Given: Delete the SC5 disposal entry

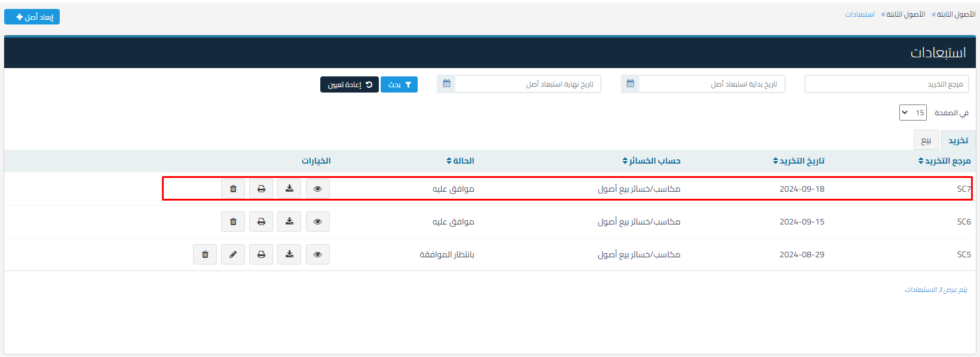Looking at the screenshot, I should click(205, 254).
